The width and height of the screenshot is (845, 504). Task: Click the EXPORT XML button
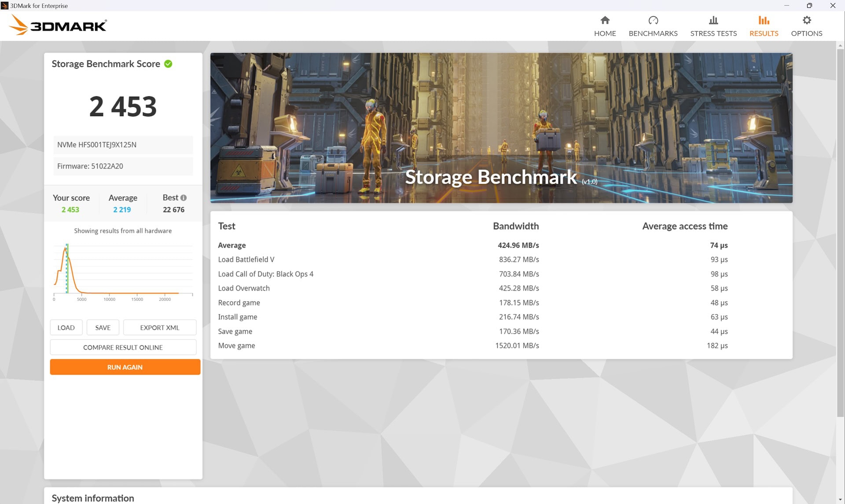160,327
